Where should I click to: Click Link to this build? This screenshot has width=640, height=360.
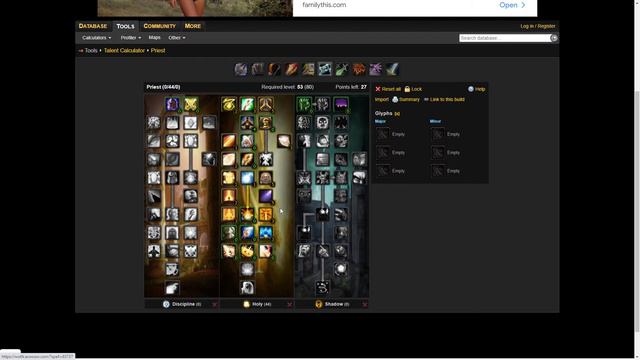(444, 100)
